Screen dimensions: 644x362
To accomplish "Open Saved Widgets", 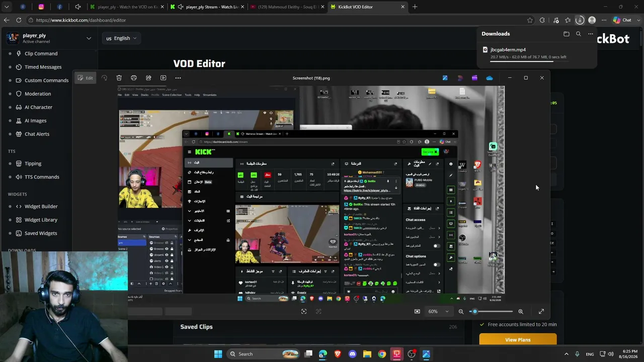I will pyautogui.click(x=41, y=233).
